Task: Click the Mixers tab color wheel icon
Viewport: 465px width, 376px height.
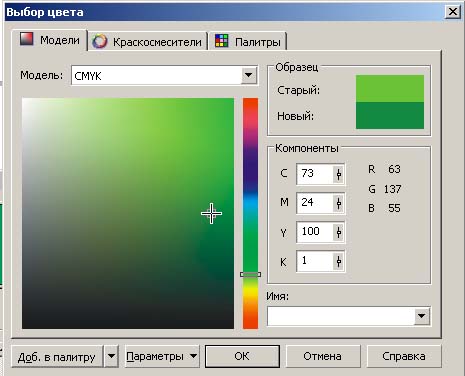Action: click(100, 41)
